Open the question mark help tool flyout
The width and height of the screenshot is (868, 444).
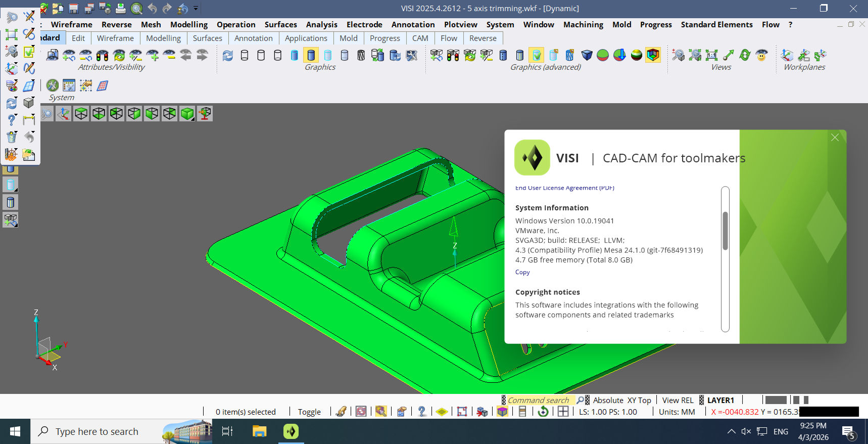(12, 120)
